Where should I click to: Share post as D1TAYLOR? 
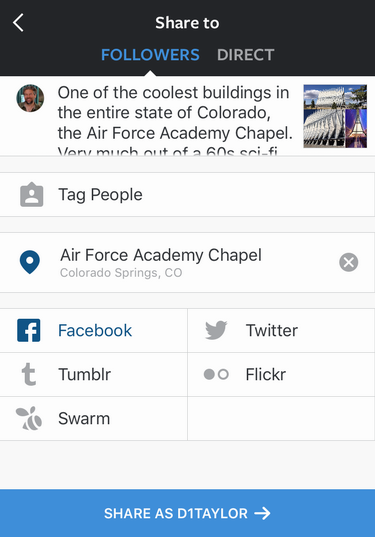[187, 513]
